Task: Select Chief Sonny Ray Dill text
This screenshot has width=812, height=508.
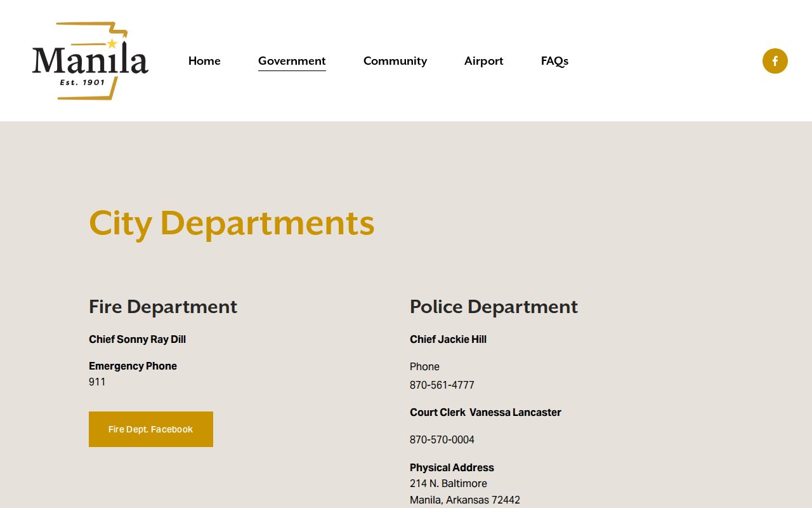Action: click(137, 339)
